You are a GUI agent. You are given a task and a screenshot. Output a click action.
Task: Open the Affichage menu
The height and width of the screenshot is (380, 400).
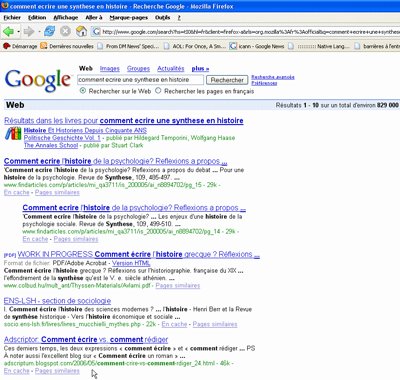[x=66, y=17]
